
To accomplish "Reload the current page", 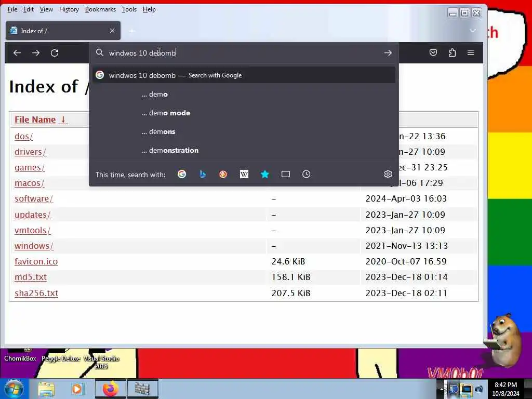I will pyautogui.click(x=55, y=53).
